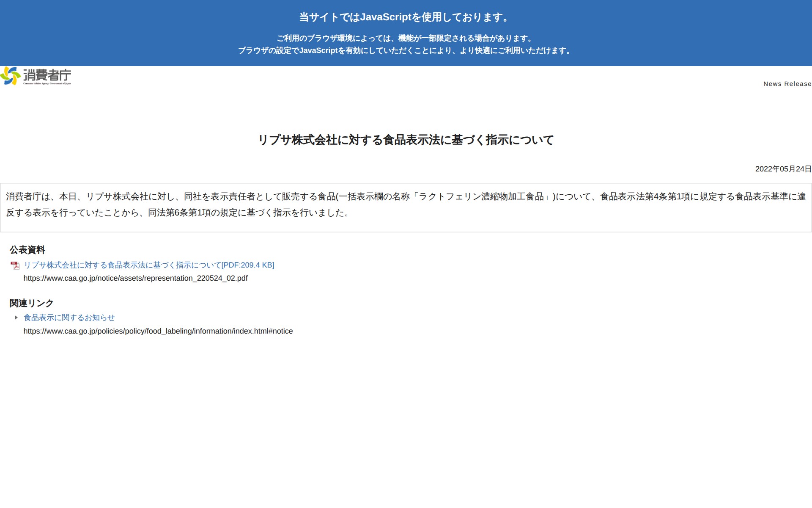
Task: Click the Consumer Affairs Agency pinwheel emblem
Action: pyautogui.click(x=11, y=76)
